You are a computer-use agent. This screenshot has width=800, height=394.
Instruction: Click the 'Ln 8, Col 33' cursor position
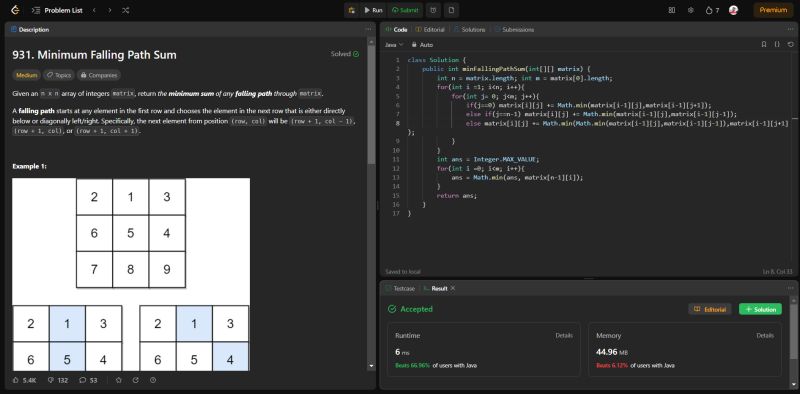pyautogui.click(x=779, y=272)
